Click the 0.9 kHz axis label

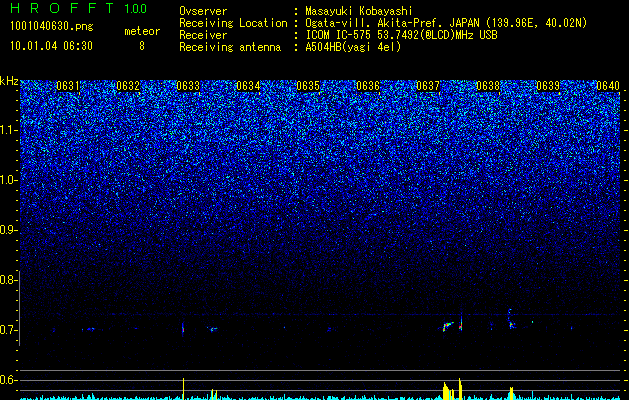(9, 230)
